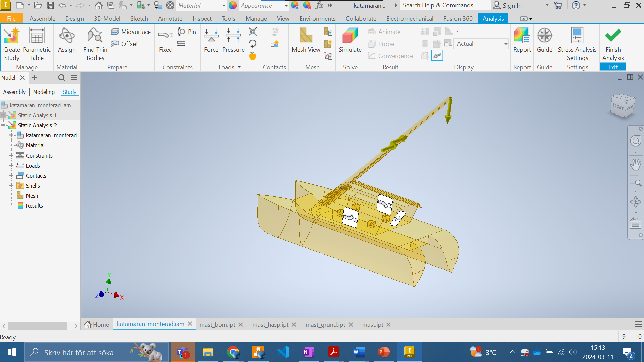This screenshot has height=362, width=644.
Task: Open the Mesh View tool
Action: [x=306, y=40]
